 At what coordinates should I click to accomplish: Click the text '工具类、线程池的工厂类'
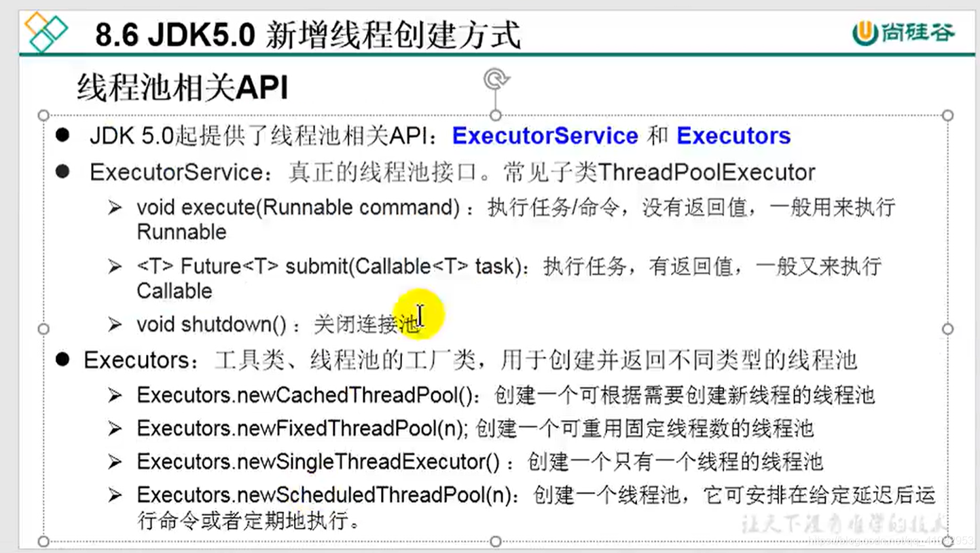(345, 360)
